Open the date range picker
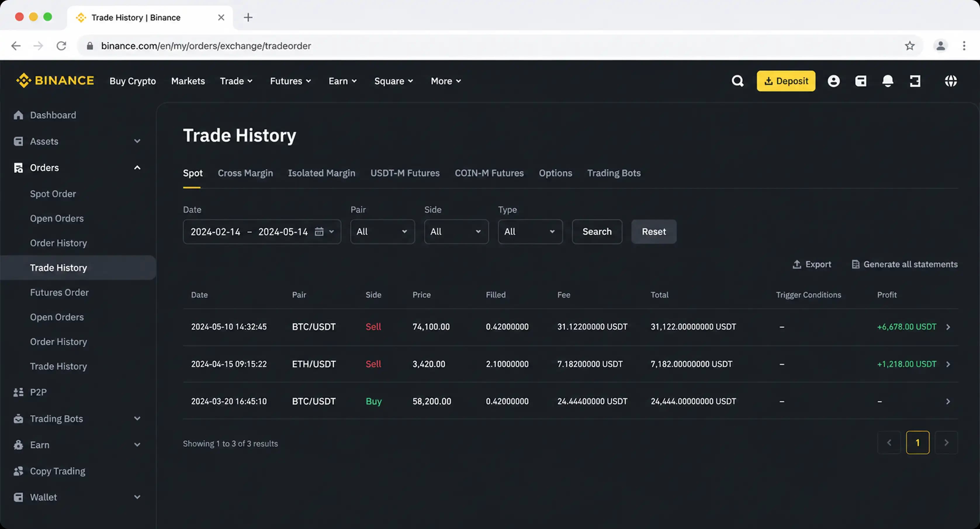This screenshot has width=980, height=529. click(x=262, y=231)
